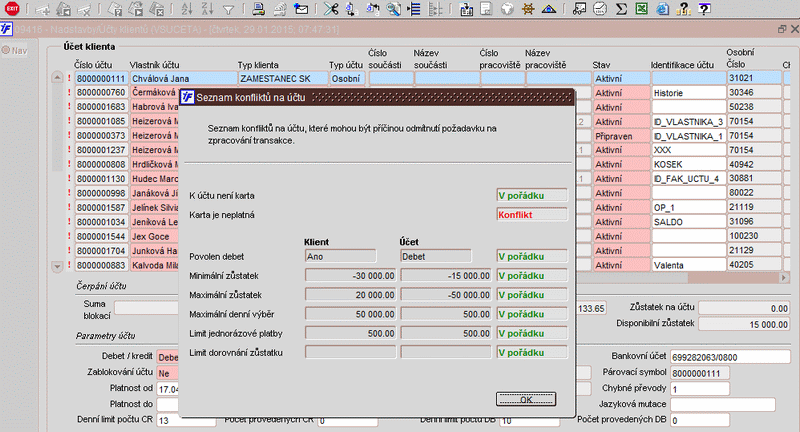Click Disponibilní zůstatek 15 000.00 field
Image resolution: width=800 pixels, height=432 pixels.
(x=744, y=324)
